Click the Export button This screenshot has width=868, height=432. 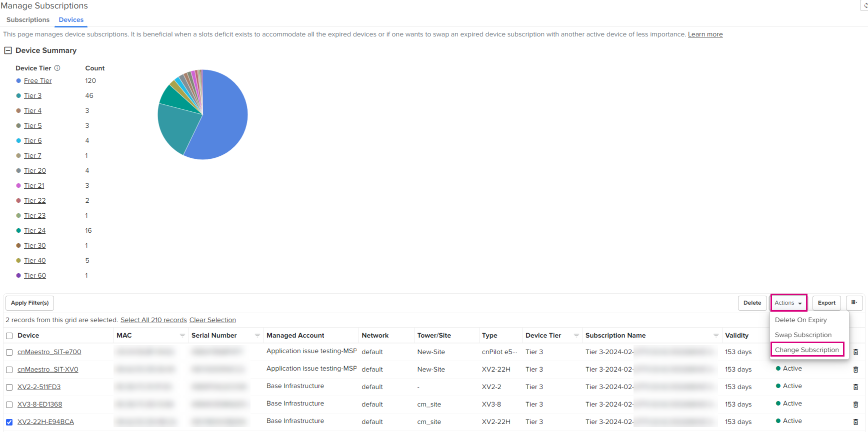point(826,303)
